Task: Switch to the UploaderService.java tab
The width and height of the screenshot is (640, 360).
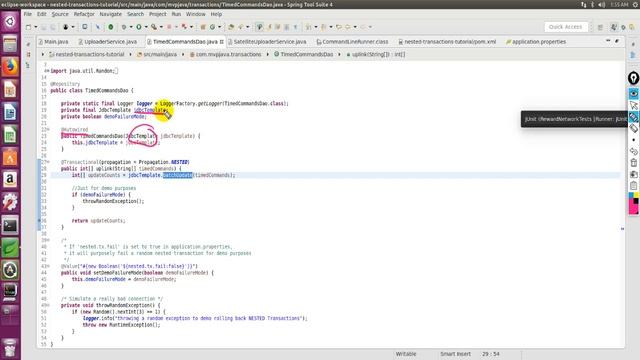Action: point(108,42)
